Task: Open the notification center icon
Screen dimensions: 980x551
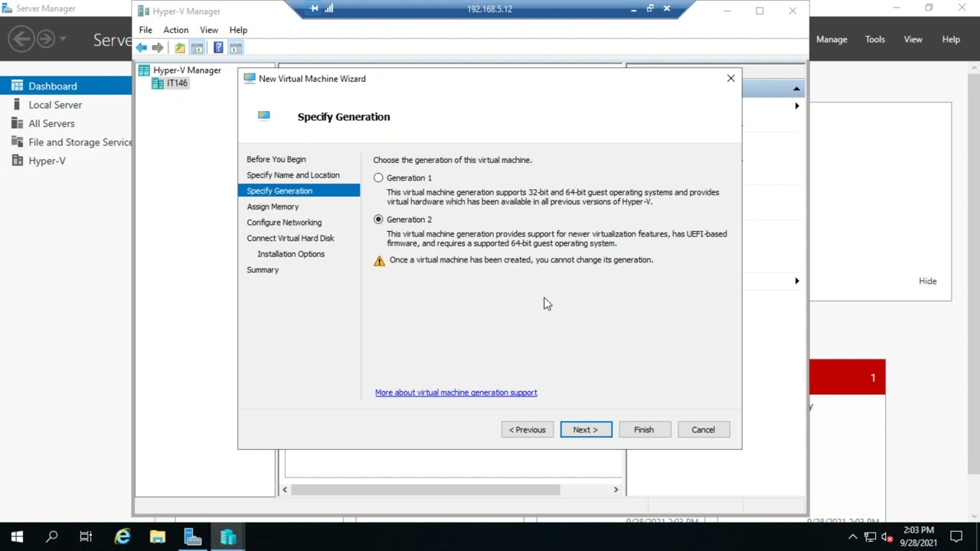Action: 956,536
